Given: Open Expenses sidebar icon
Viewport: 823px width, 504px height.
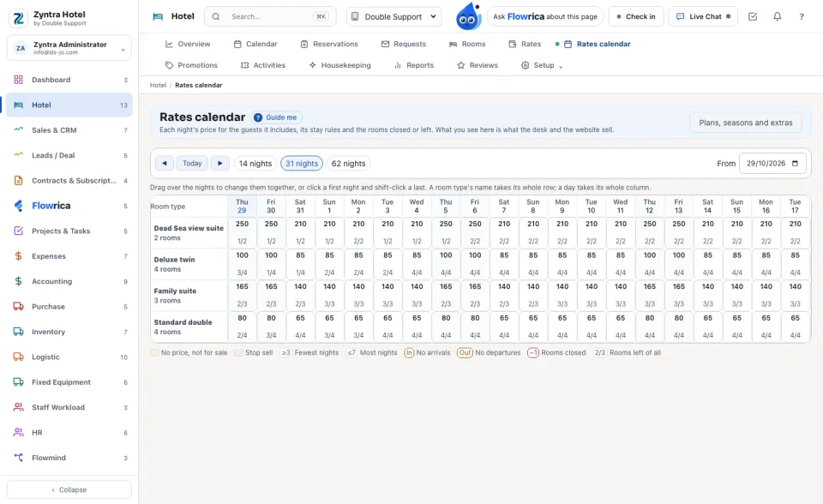Looking at the screenshot, I should [x=18, y=255].
